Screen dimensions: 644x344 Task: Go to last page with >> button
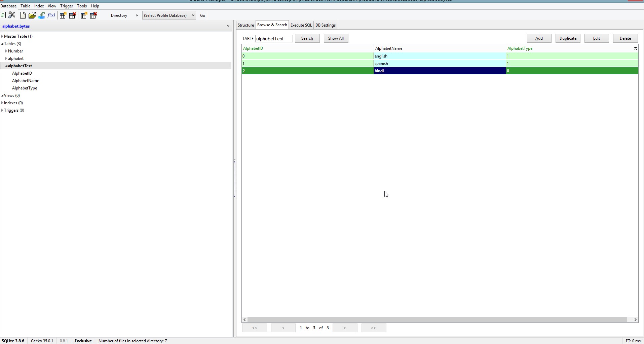374,328
